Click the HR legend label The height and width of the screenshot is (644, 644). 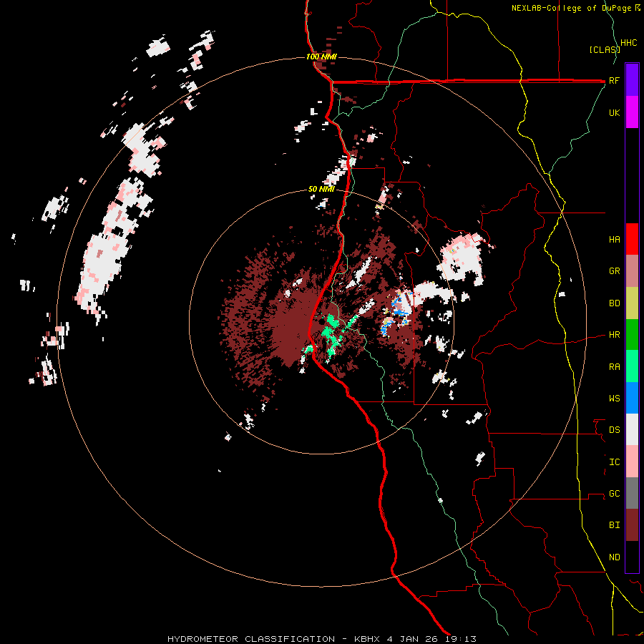coord(614,335)
